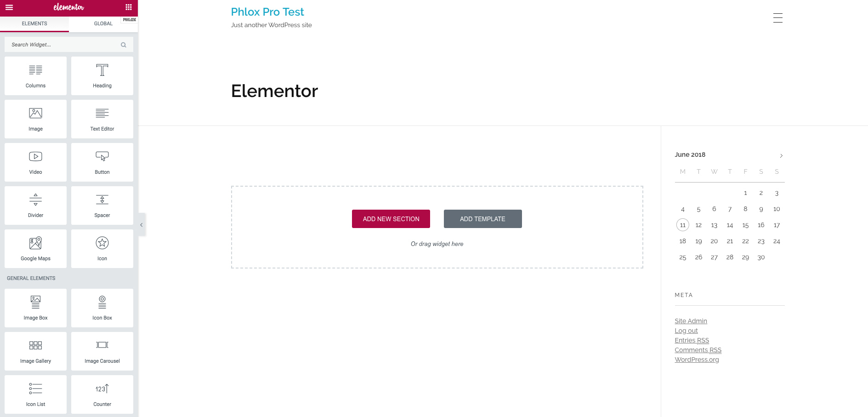
Task: Open the widgets grid icon in the header
Action: point(129,7)
